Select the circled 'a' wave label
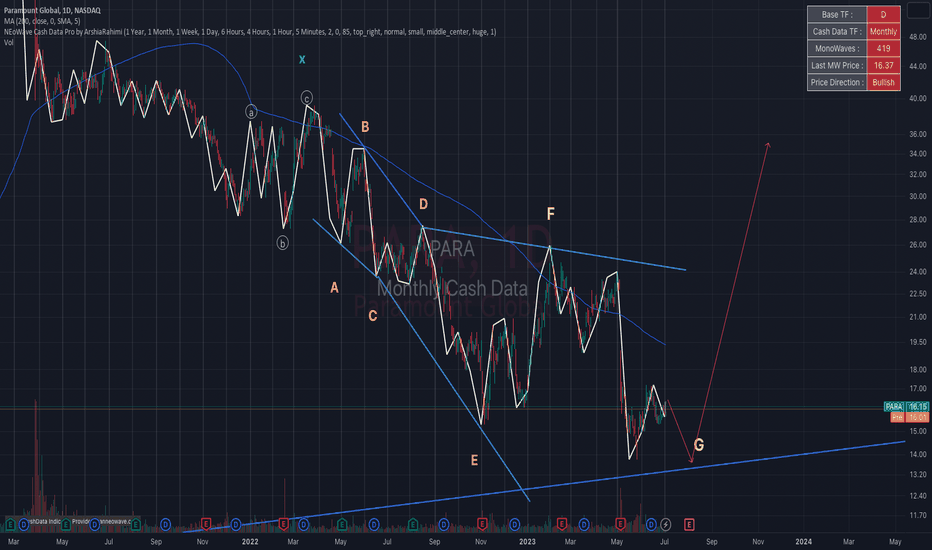The height and width of the screenshot is (550, 932). point(251,112)
